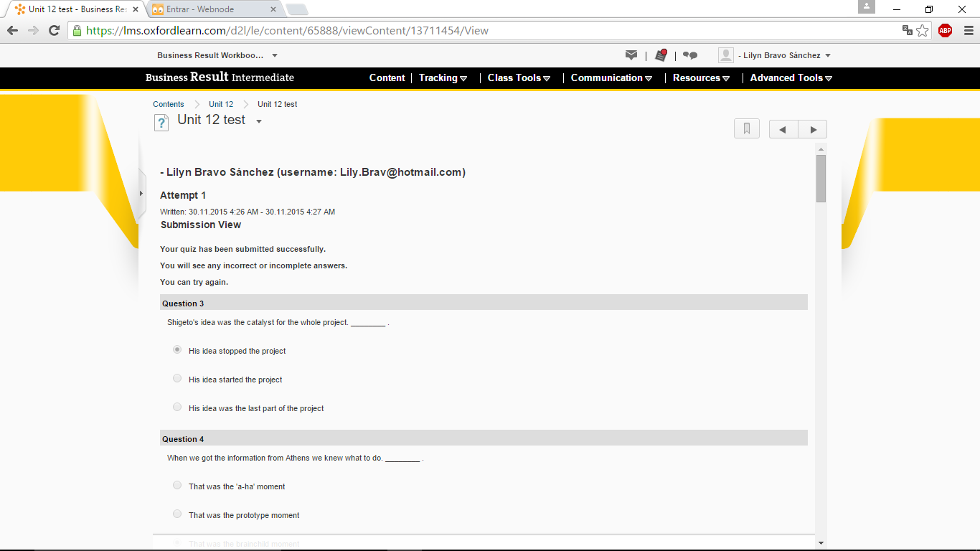Click the AdBlock Plus extension icon
The width and height of the screenshot is (980, 551).
tap(945, 30)
